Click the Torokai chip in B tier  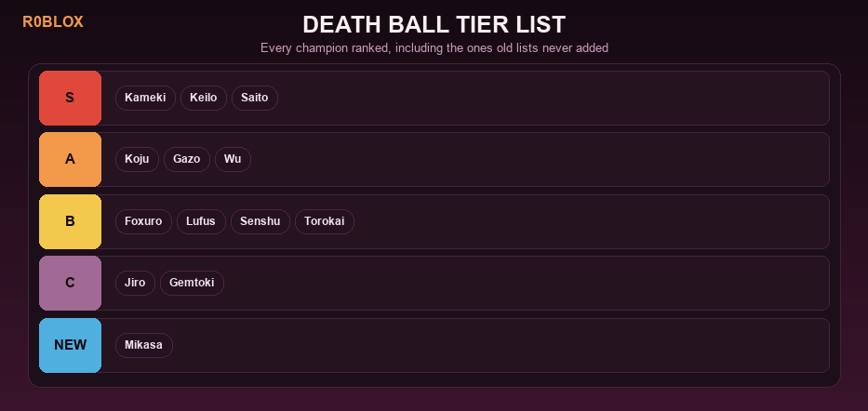point(325,221)
